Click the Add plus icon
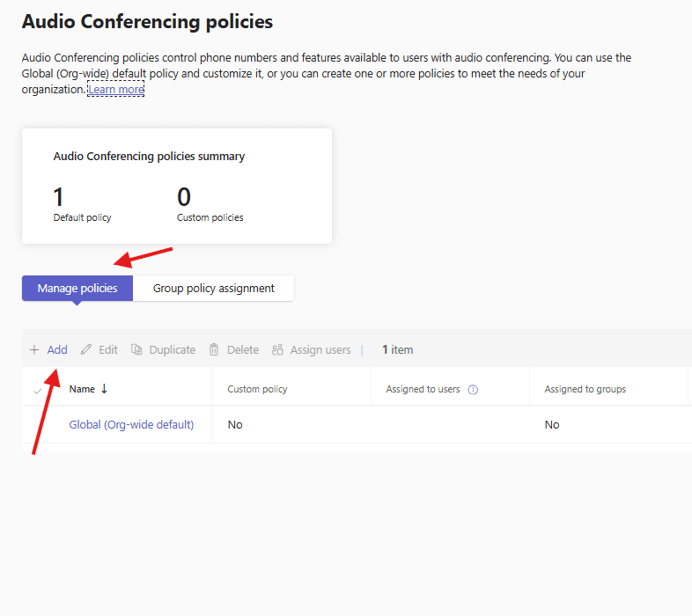This screenshot has width=692, height=616. point(34,349)
